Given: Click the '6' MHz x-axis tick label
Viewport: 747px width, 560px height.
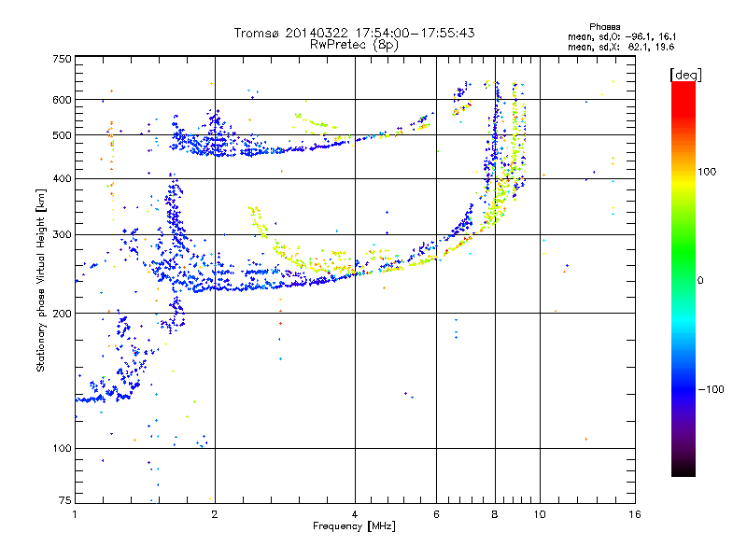Looking at the screenshot, I should [x=436, y=514].
